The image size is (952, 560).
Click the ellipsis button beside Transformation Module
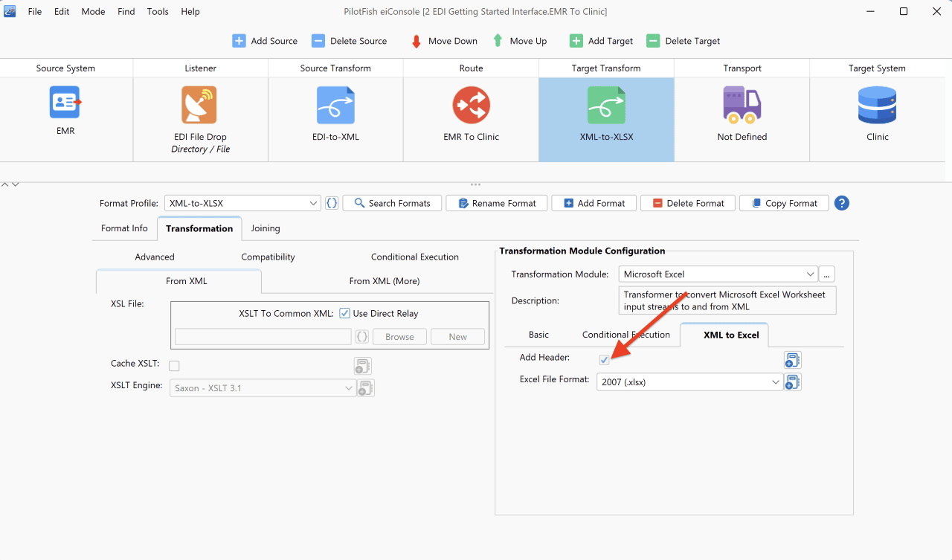point(826,274)
